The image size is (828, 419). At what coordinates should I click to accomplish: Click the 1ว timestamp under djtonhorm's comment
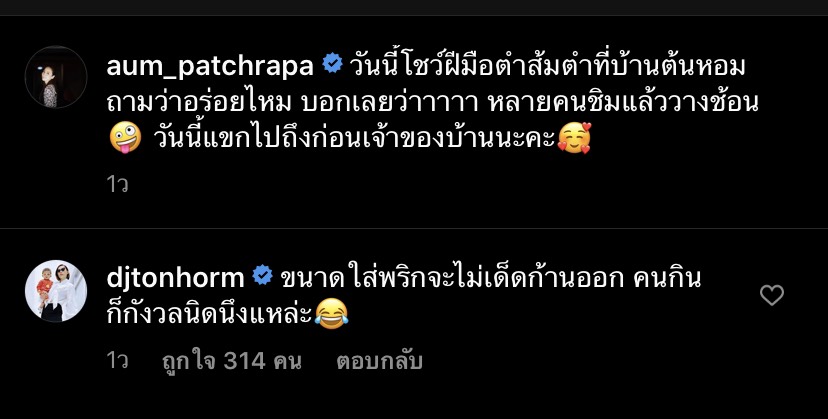click(117, 361)
